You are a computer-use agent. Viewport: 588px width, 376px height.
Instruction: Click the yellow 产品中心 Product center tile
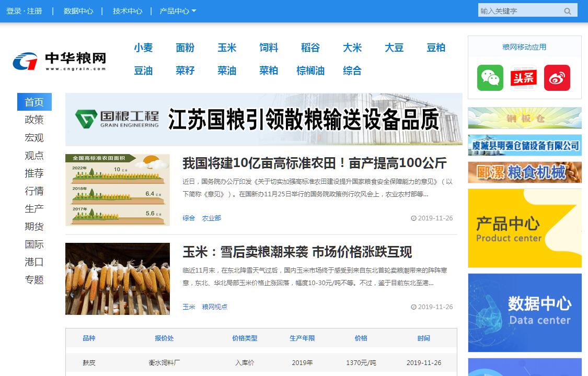(x=524, y=228)
